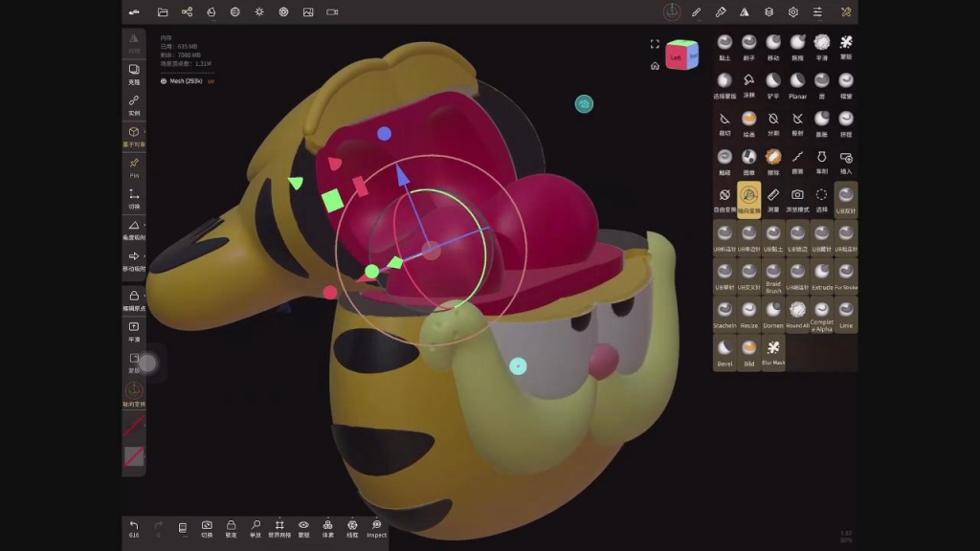The width and height of the screenshot is (980, 551).
Task: Toggle 线框 wireframe display
Action: (x=352, y=528)
